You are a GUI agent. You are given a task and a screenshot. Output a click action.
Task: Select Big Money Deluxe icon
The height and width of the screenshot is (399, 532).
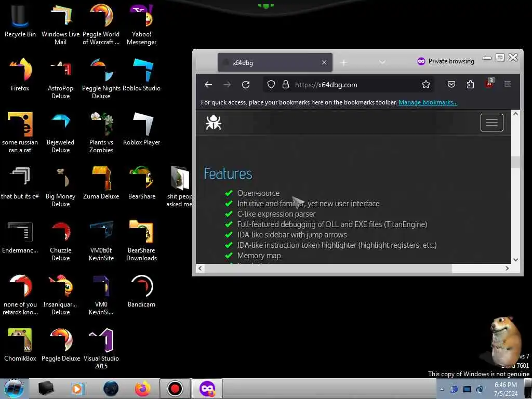point(60,187)
